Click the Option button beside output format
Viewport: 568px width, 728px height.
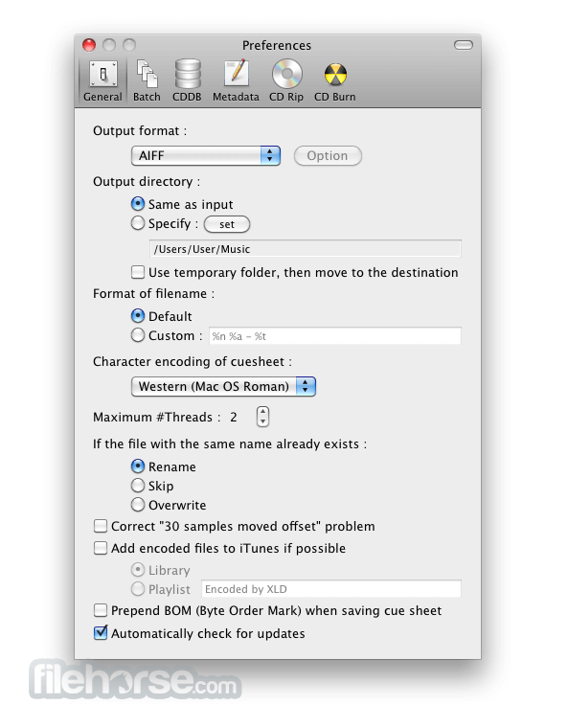point(328,155)
